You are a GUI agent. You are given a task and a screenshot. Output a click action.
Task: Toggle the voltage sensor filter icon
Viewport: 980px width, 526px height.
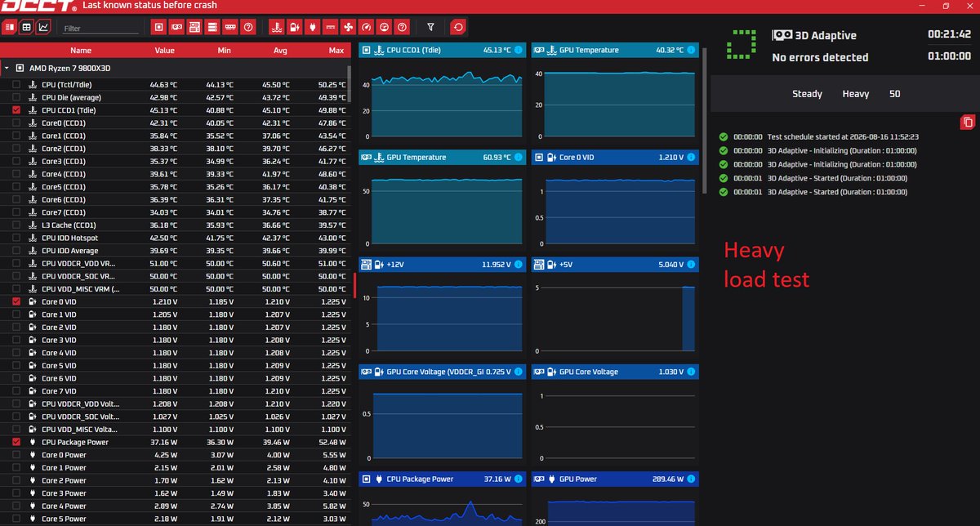pos(295,27)
